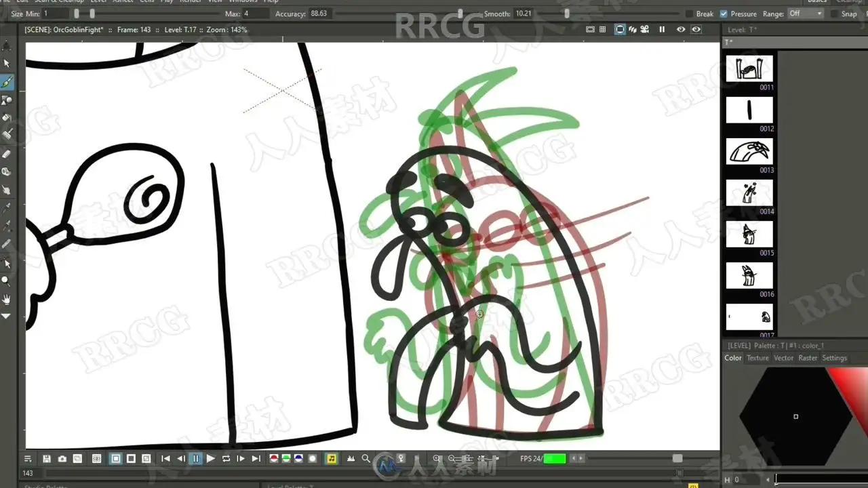The width and height of the screenshot is (868, 488).
Task: Open the Color tab in style editor
Action: click(x=733, y=358)
